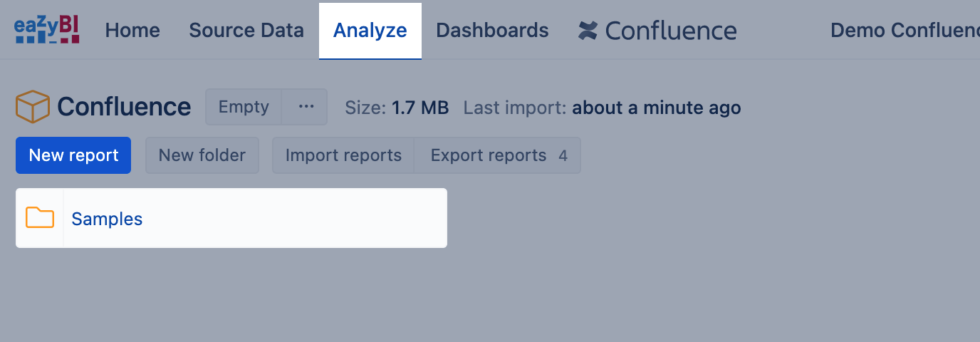Screen dimensions: 980x342
Task: Click the Import reports button
Action: click(x=343, y=155)
